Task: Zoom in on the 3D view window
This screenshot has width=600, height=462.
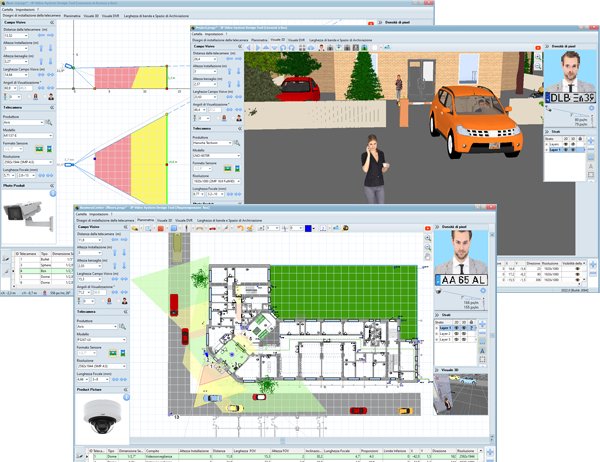Action: pyautogui.click(x=538, y=57)
